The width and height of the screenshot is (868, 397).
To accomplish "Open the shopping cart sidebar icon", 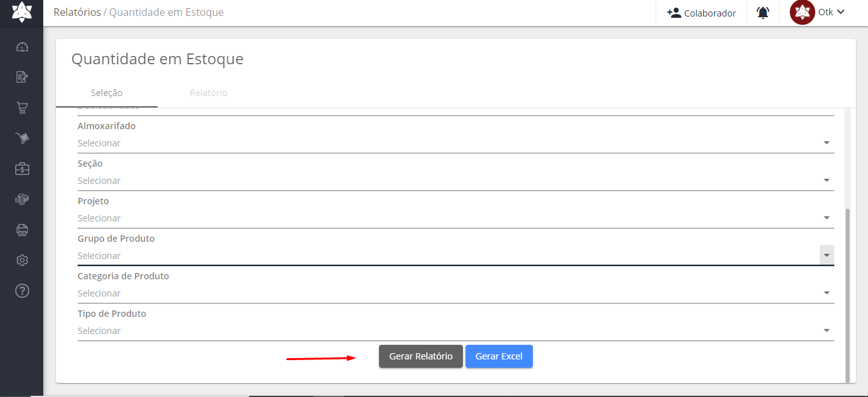I will [x=22, y=108].
